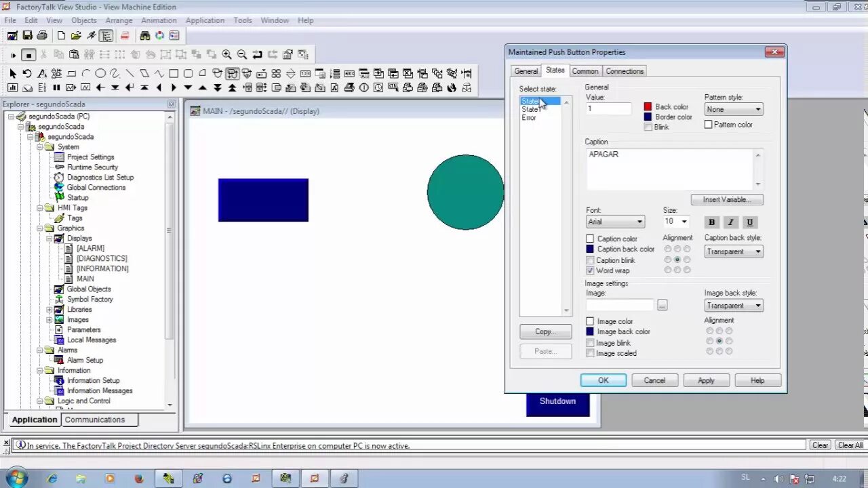Click the Open folder icon

(76, 35)
